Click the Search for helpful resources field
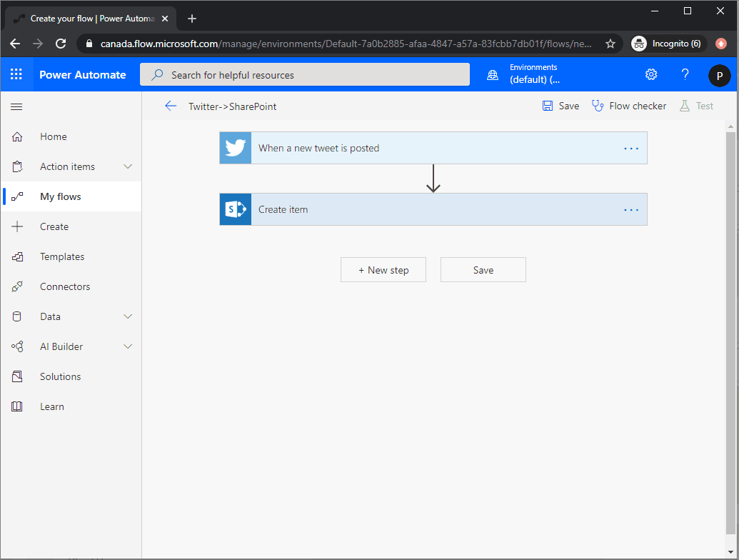This screenshot has height=560, width=739. (305, 75)
